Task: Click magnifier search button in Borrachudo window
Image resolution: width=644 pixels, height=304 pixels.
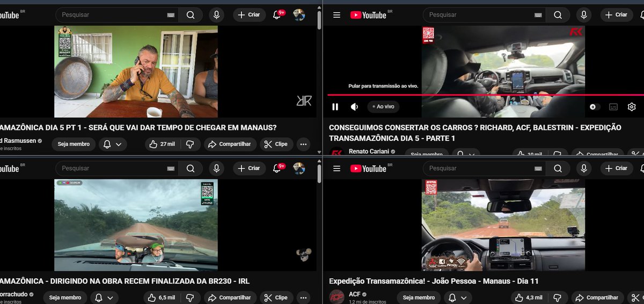Action: (191, 169)
